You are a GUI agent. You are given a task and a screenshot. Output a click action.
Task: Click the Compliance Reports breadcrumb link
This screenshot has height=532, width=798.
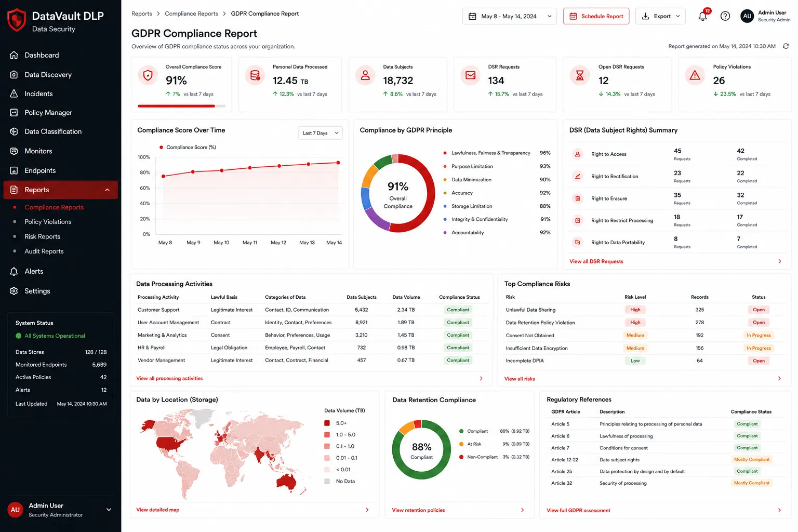(191, 14)
